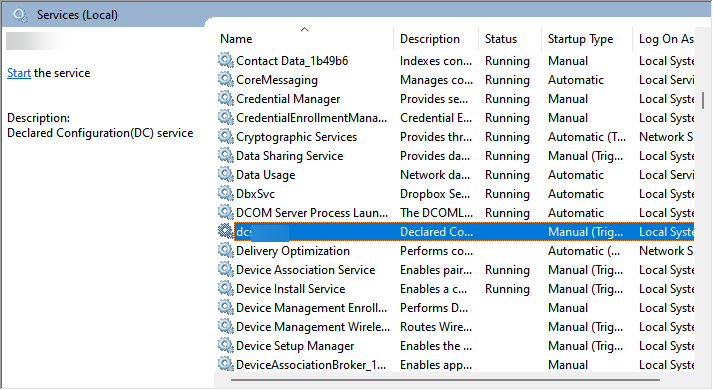Image resolution: width=713 pixels, height=390 pixels.
Task: Select the Data Sharing Service row
Action: pos(455,156)
